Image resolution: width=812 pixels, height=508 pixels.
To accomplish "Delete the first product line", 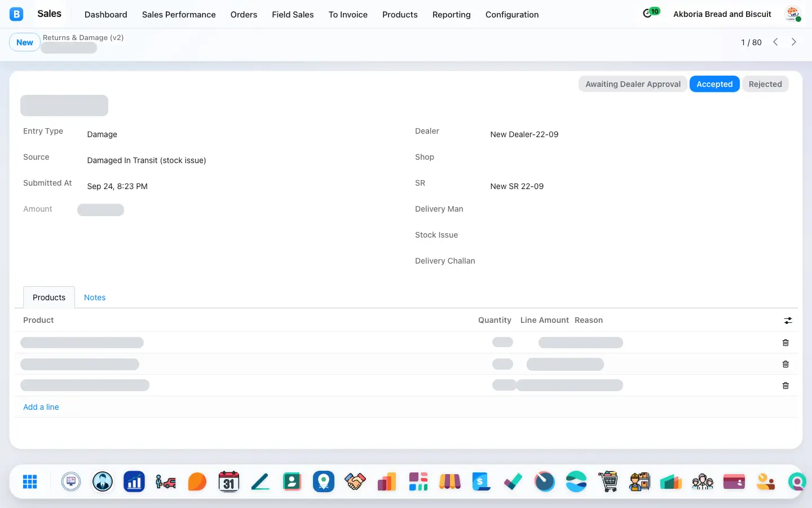I will (785, 343).
